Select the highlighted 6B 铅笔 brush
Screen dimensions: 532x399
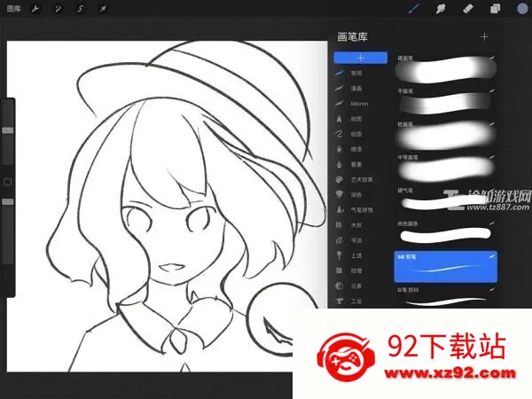[x=445, y=267]
